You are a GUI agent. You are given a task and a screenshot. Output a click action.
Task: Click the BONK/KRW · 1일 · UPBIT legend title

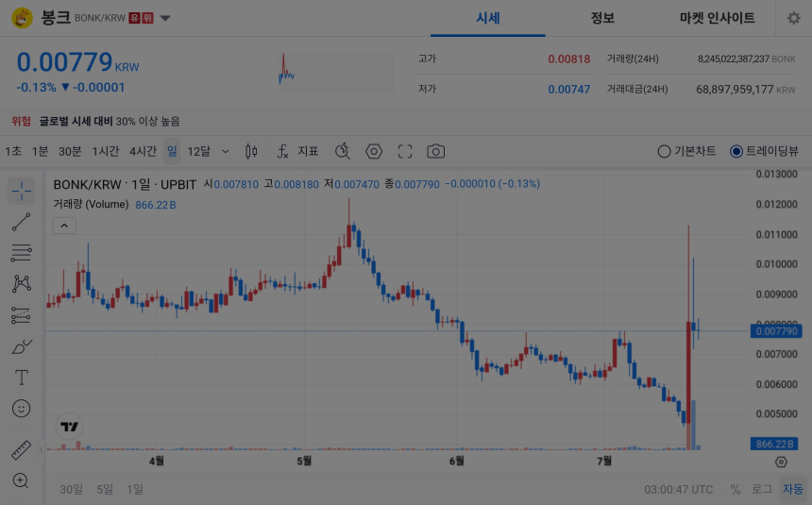pos(125,184)
